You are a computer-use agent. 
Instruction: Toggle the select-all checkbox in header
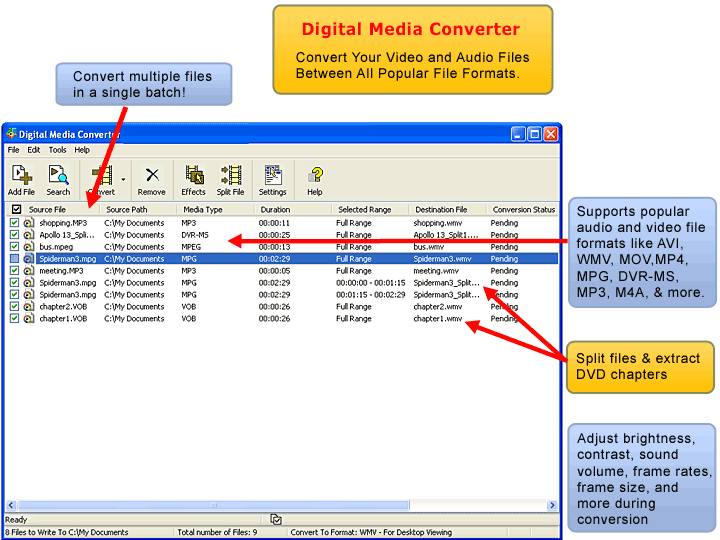point(17,209)
